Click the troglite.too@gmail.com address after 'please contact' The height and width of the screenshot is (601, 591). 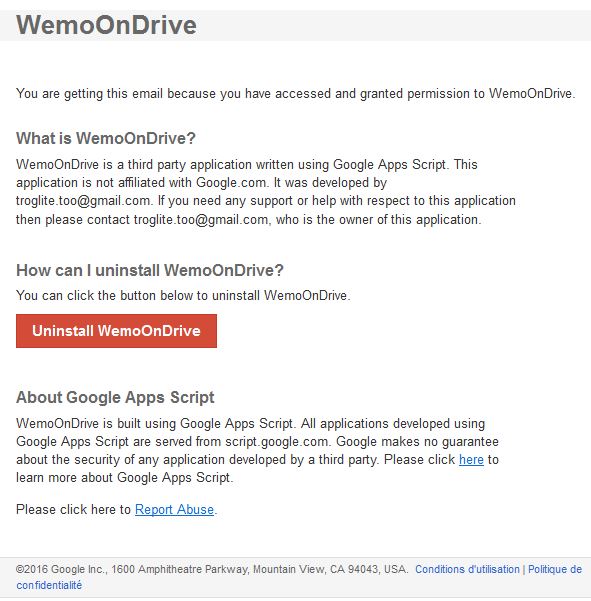point(200,220)
